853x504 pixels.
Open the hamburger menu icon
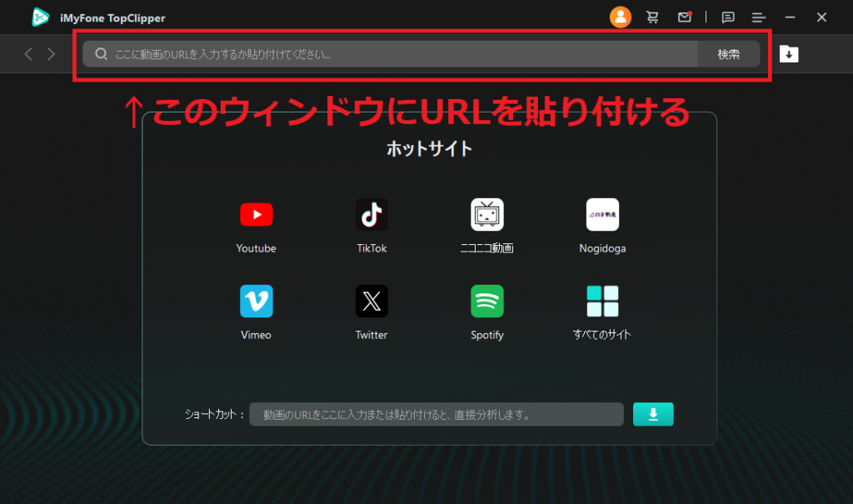point(759,18)
